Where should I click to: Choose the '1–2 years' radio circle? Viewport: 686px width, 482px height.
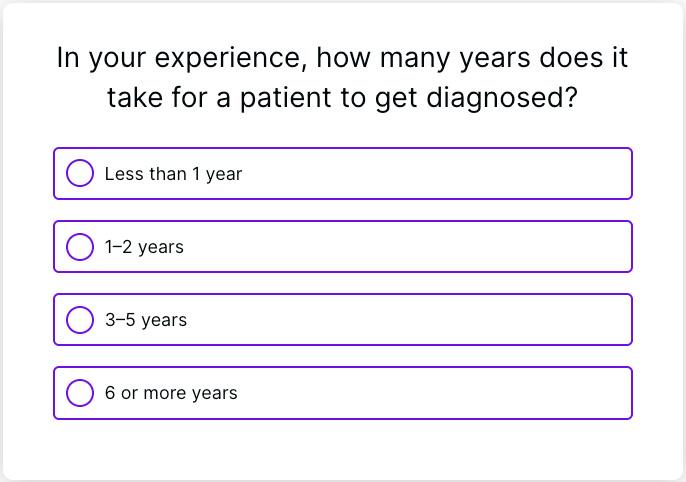tap(80, 246)
